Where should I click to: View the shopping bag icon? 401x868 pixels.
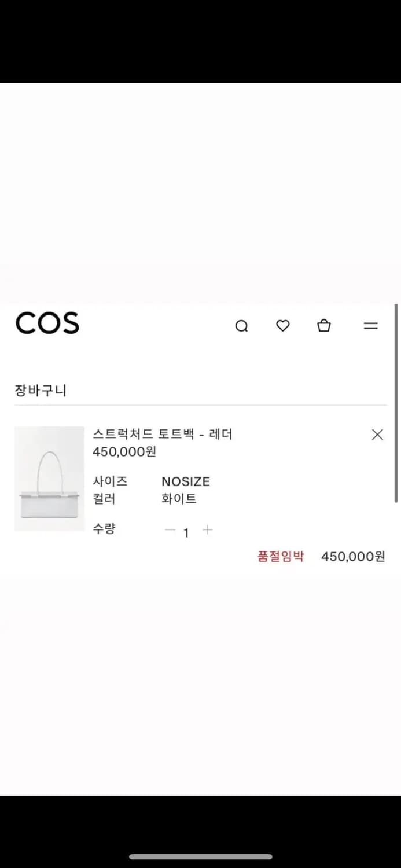324,326
